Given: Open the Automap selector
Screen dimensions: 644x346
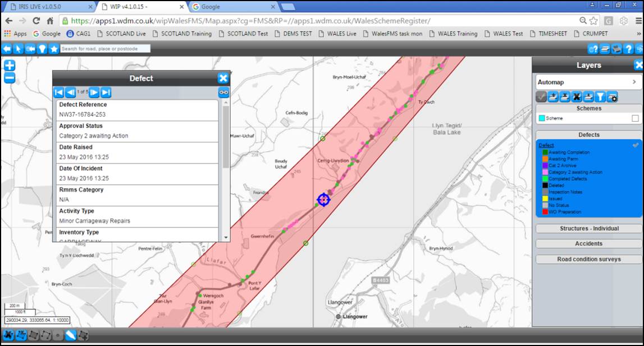Looking at the screenshot, I should (587, 82).
